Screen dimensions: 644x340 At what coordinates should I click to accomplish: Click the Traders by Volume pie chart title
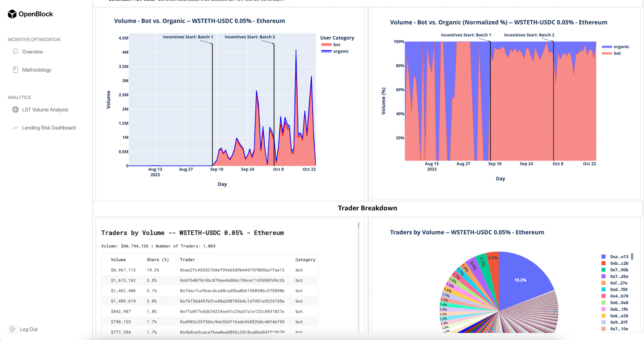click(x=467, y=232)
